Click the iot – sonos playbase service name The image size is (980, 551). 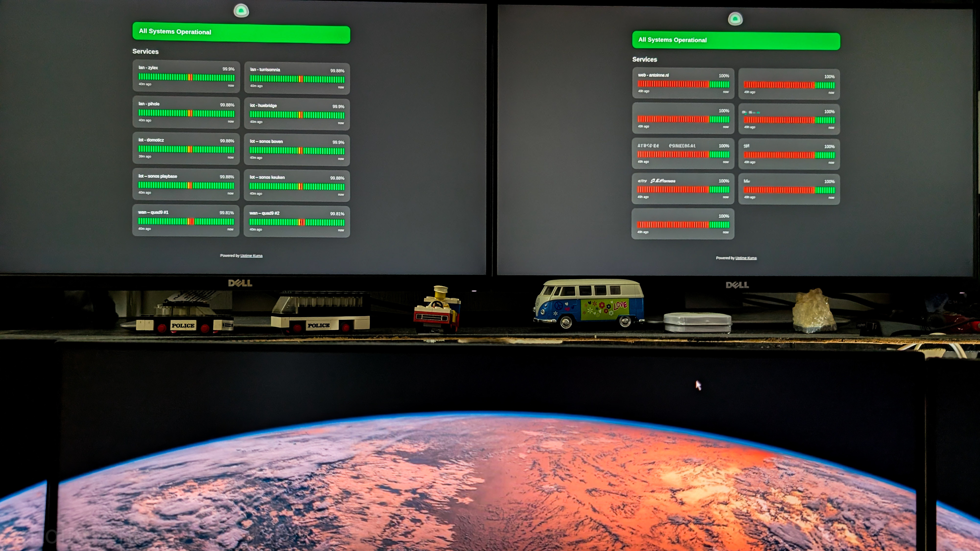pyautogui.click(x=157, y=177)
